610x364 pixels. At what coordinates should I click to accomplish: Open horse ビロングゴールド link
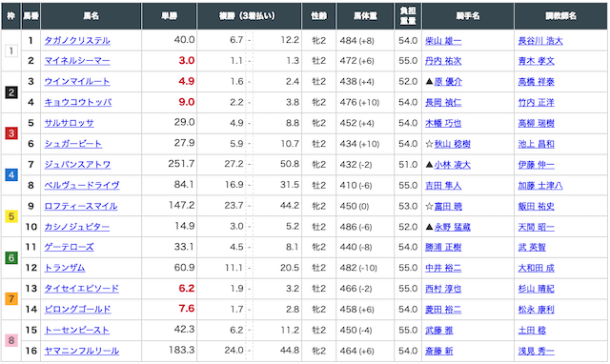point(77,309)
